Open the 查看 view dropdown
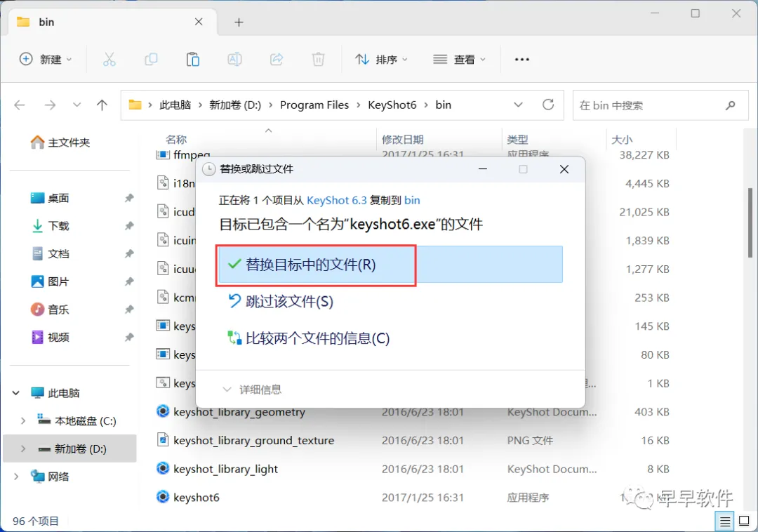 pos(459,60)
